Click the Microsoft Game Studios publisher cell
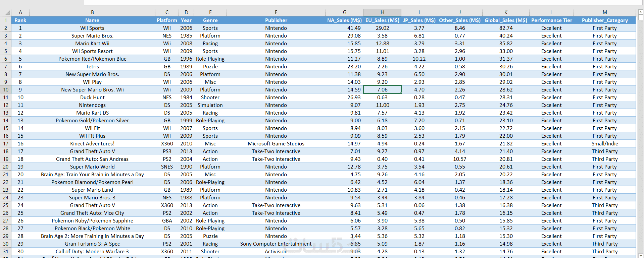Image resolution: width=644 pixels, height=258 pixels. click(276, 144)
